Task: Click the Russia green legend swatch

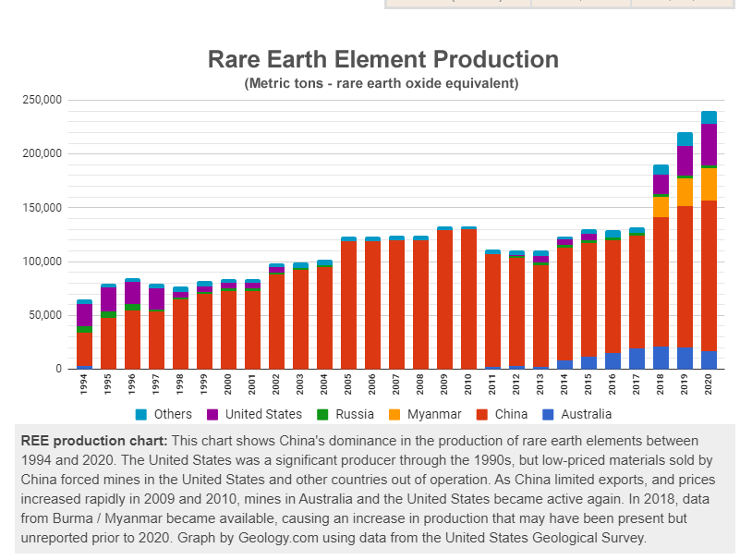Action: pos(322,414)
